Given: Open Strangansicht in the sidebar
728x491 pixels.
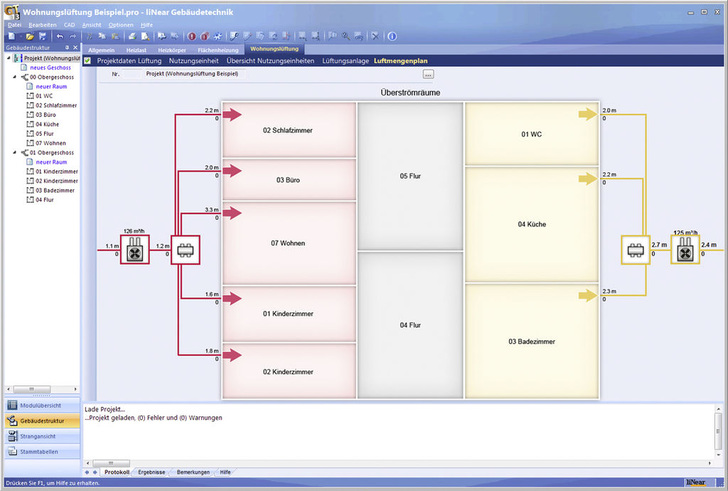Looking at the screenshot, I should (40, 437).
